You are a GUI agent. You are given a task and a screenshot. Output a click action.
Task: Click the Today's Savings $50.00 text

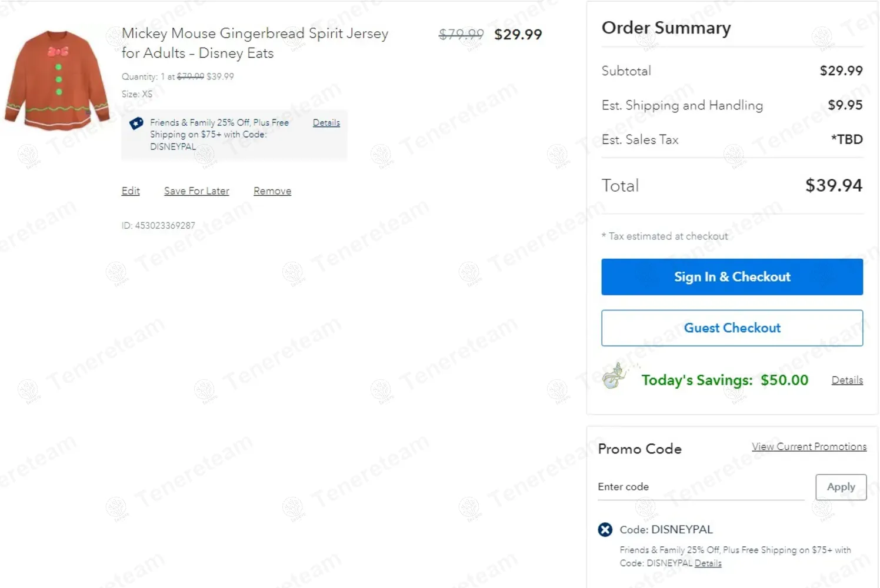(725, 380)
